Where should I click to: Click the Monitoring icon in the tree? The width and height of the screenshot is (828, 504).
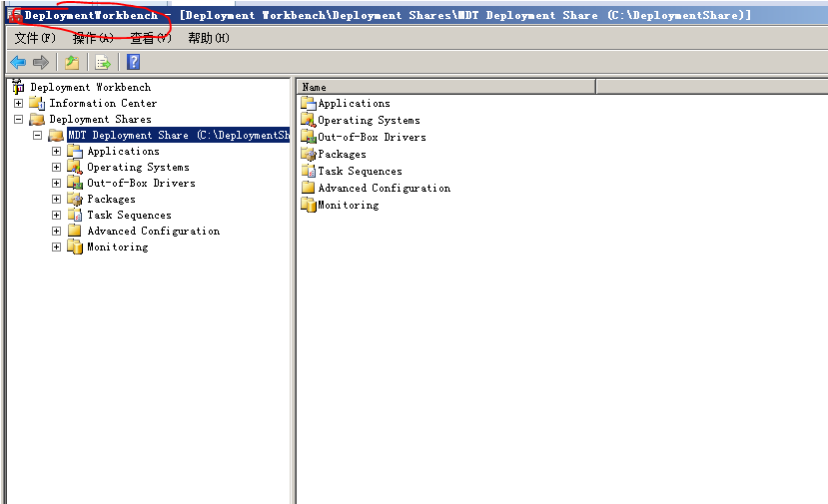click(x=75, y=247)
